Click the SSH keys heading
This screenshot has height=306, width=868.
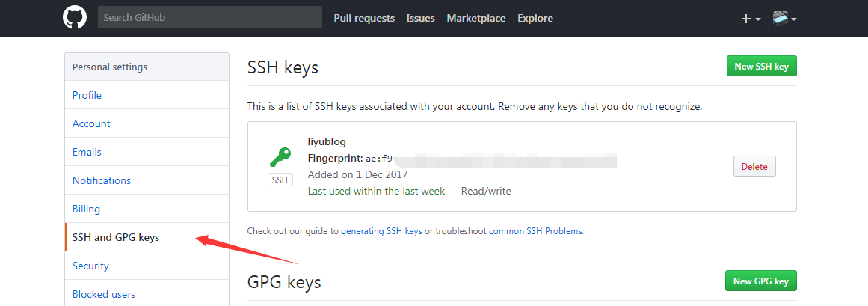tap(283, 67)
